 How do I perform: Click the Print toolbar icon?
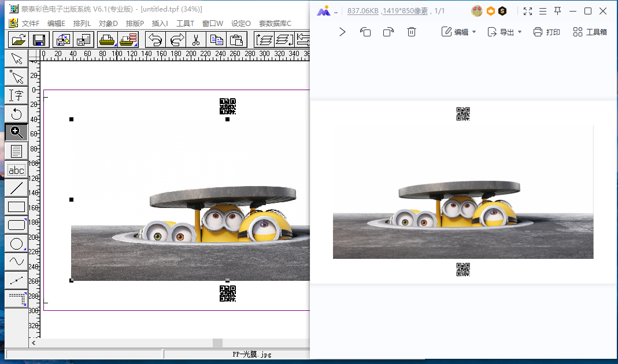[107, 39]
